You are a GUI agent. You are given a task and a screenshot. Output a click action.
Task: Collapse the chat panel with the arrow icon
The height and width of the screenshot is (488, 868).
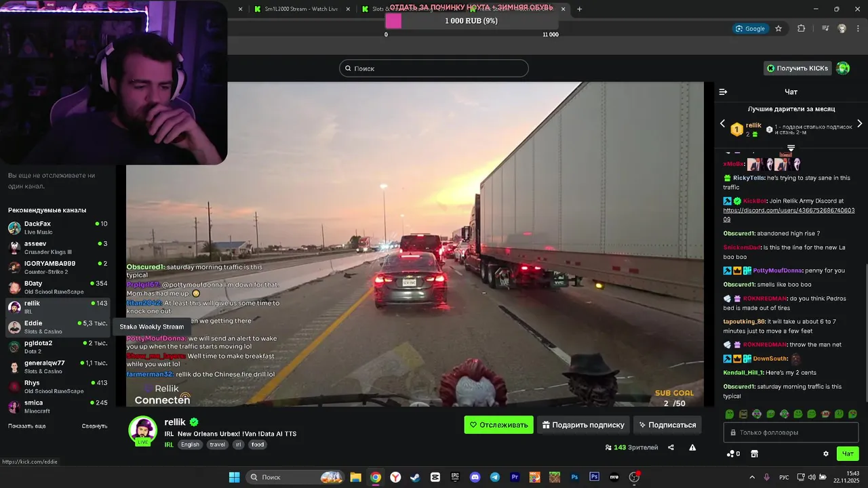coord(723,91)
